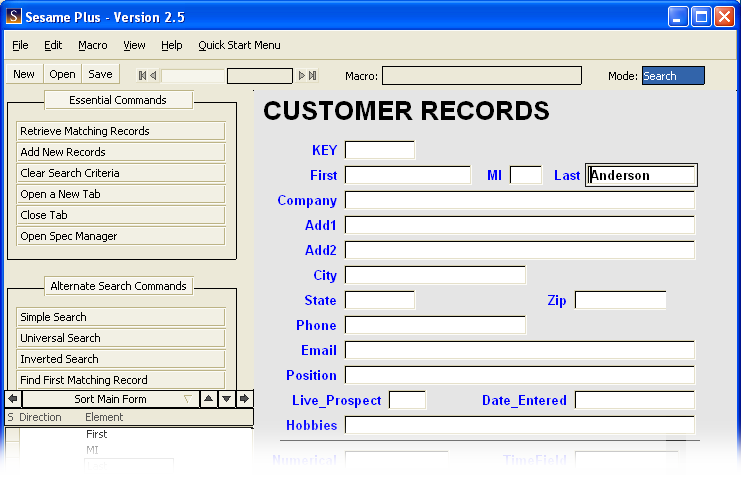Go to first record navigation arrow
Viewport: 744px width, 480px height.
pyautogui.click(x=142, y=75)
